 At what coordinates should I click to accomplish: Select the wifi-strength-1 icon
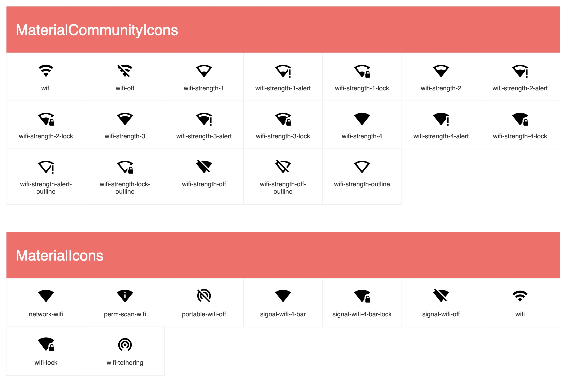tap(204, 71)
